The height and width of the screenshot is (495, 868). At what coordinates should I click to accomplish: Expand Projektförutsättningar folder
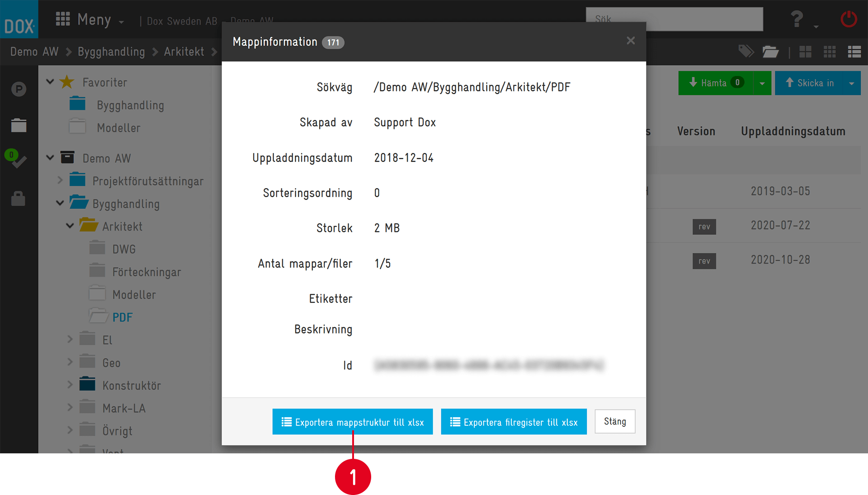(60, 180)
